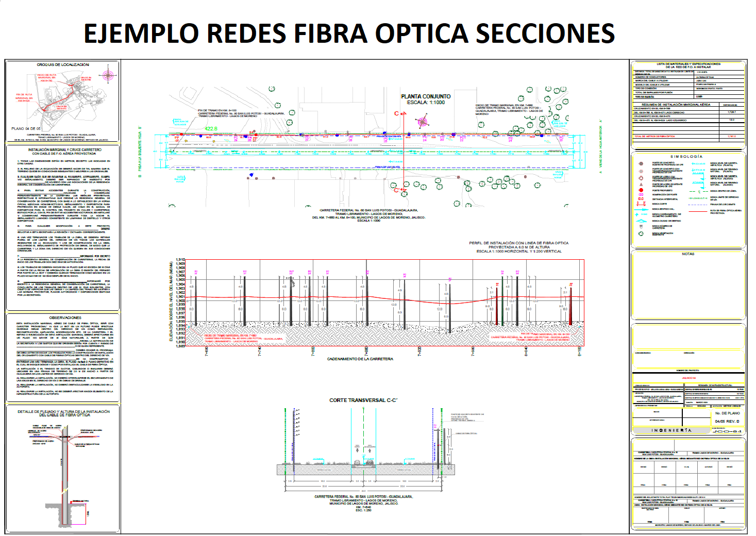Click the title EJEMPLO REDES FIBRA OPTICA SECCIONES
756x536 pixels.
pos(349,33)
